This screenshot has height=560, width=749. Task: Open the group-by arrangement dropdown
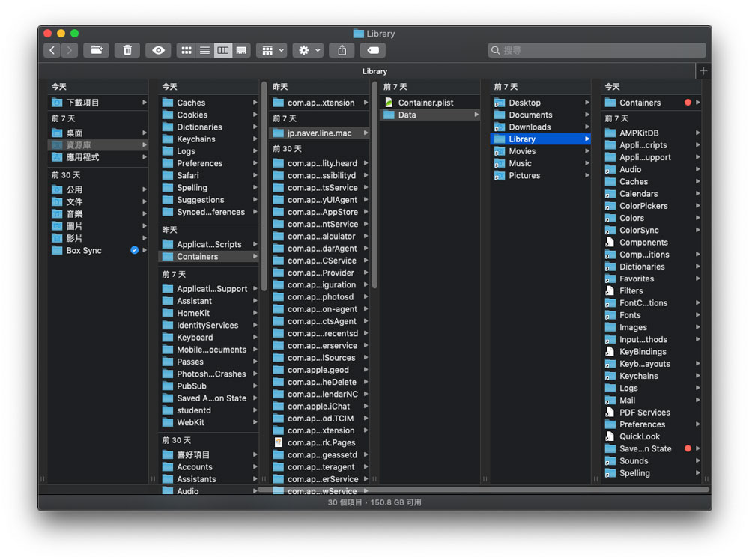[x=271, y=50]
